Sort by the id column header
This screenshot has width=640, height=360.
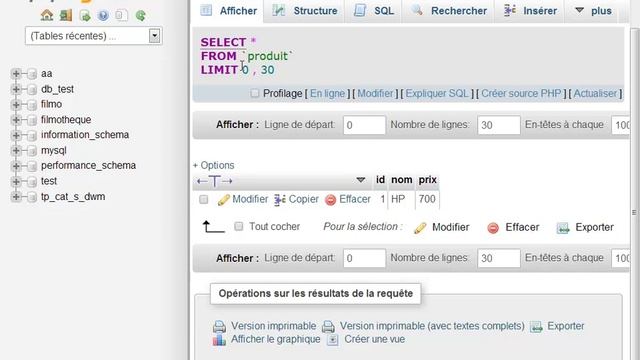point(380,180)
